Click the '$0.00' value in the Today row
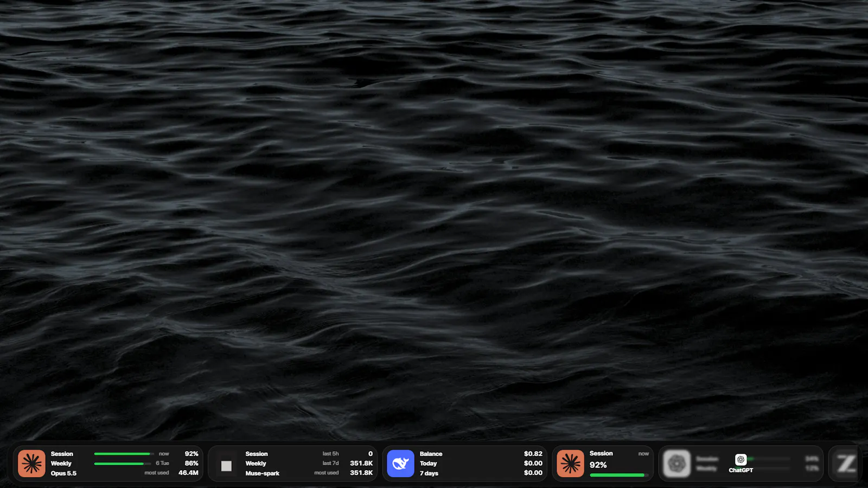868x488 pixels. click(533, 464)
